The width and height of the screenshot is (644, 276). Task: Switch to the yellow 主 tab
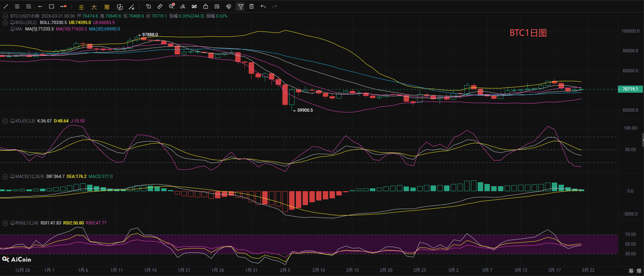click(81, 7)
